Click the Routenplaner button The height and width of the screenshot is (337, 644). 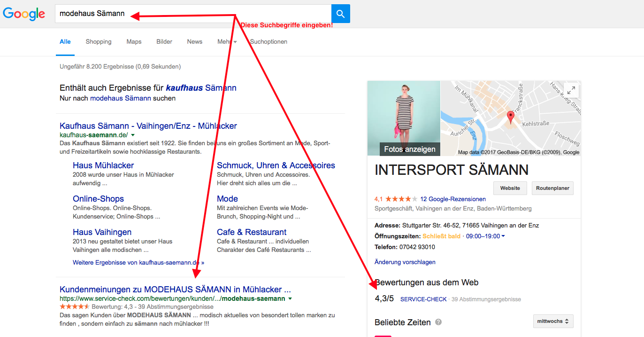552,188
